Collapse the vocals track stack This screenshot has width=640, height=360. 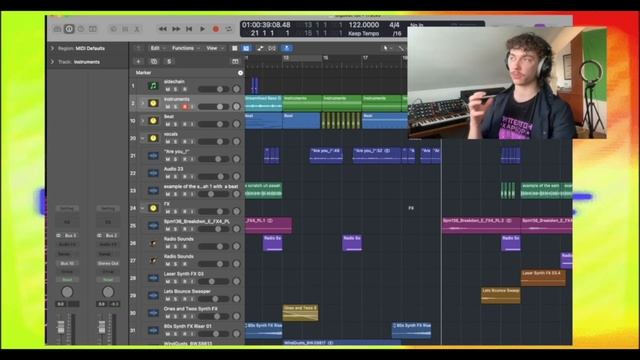click(142, 138)
